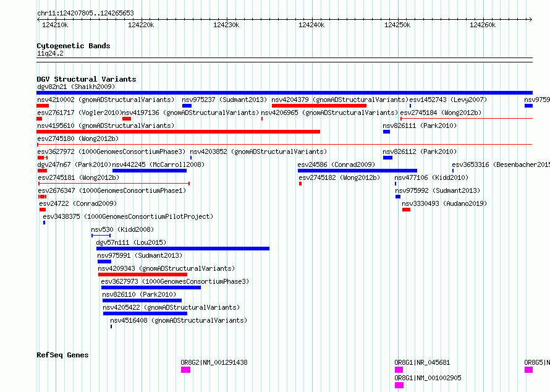Select the blue dgv57n111 variant bar
550x392 pixels.
click(183, 249)
